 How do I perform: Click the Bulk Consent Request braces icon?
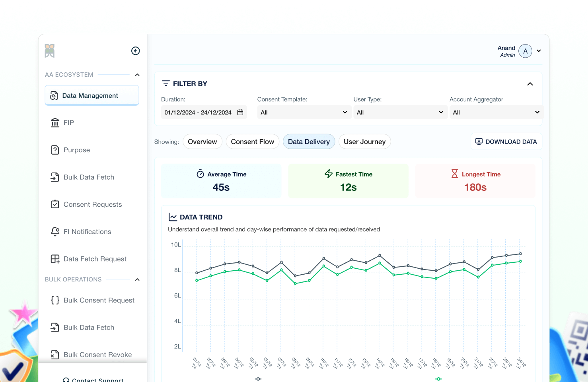point(55,300)
